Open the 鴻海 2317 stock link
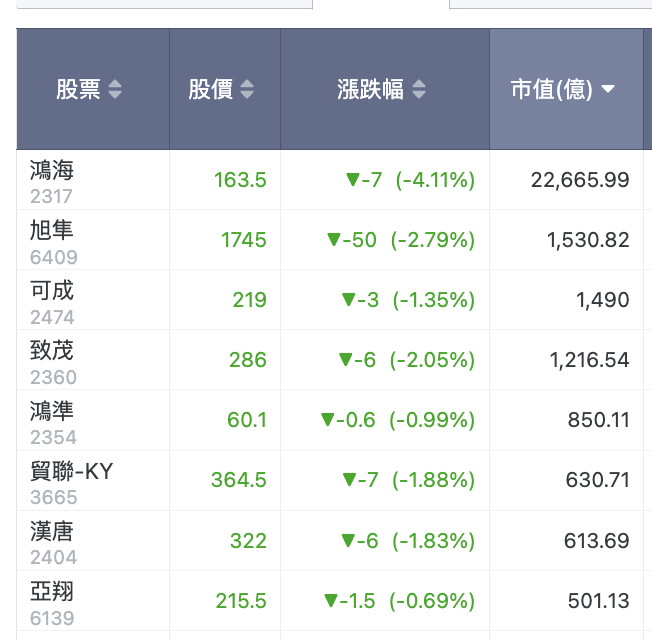Viewport: 652px width, 640px height. click(52, 182)
